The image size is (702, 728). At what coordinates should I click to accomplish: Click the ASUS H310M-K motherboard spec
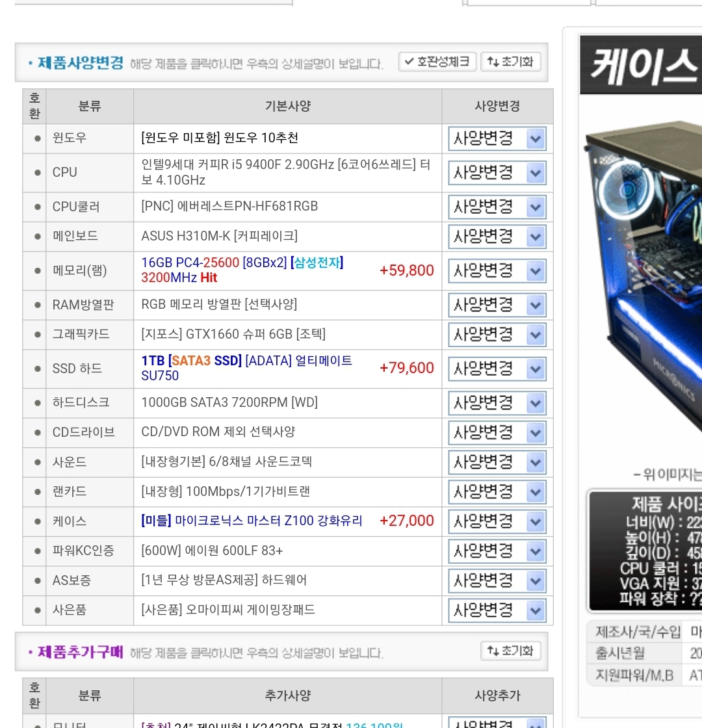219,236
